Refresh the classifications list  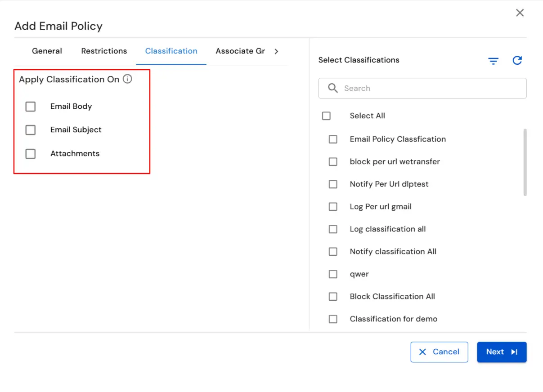point(517,60)
